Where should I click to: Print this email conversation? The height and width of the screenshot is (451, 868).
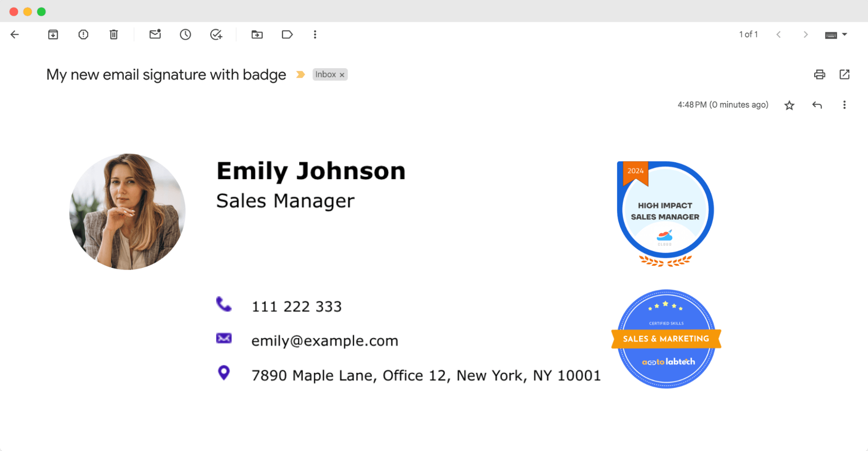coord(819,75)
